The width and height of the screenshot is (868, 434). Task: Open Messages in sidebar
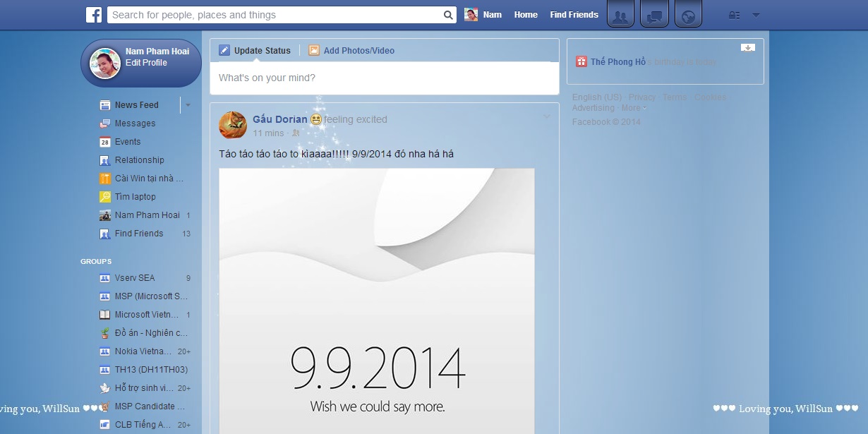[x=135, y=123]
